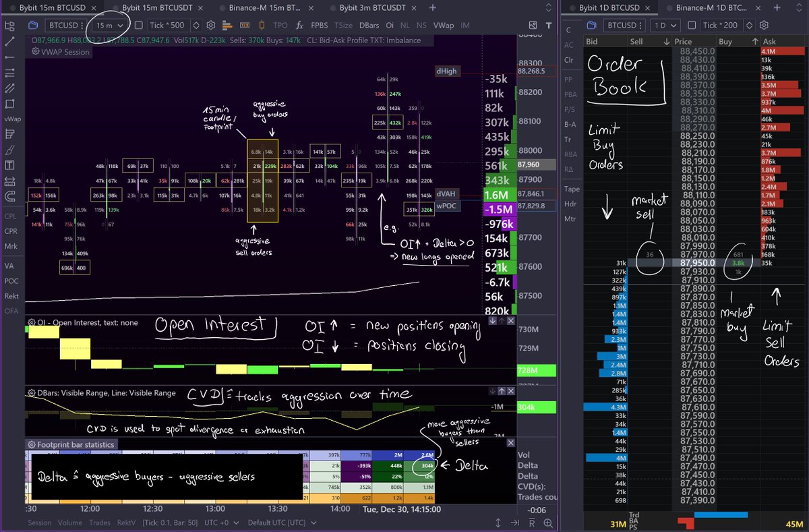The height and width of the screenshot is (532, 809).
Task: Open the 15 m timeframe dropdown
Action: pos(110,25)
